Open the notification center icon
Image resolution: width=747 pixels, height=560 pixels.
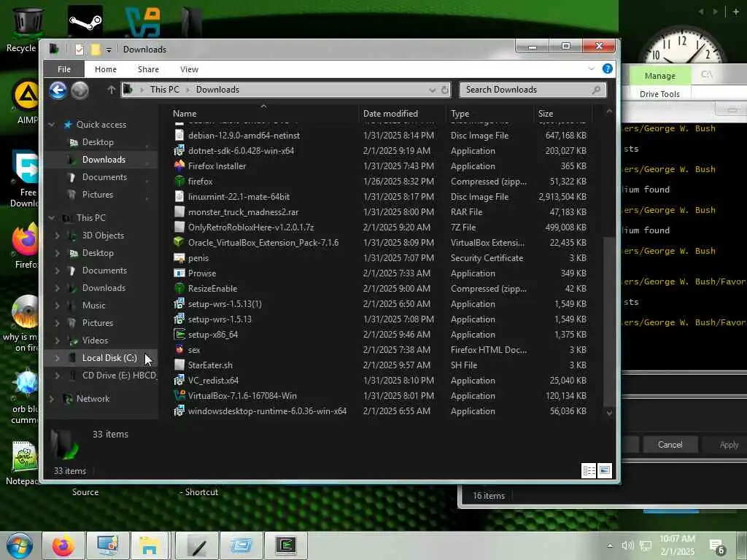pyautogui.click(x=716, y=546)
